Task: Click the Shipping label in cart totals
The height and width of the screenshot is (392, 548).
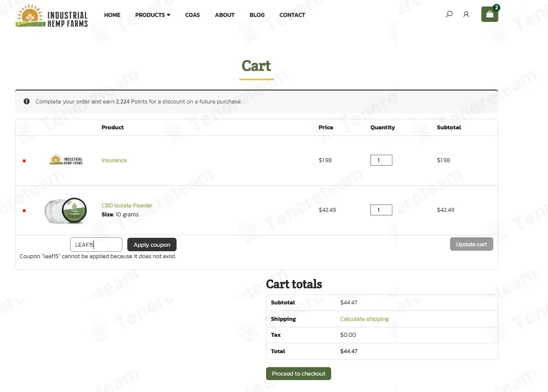Action: pyautogui.click(x=283, y=319)
